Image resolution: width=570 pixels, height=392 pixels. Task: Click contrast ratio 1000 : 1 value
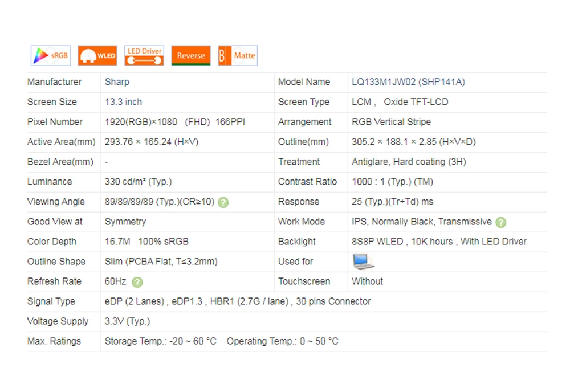(392, 182)
